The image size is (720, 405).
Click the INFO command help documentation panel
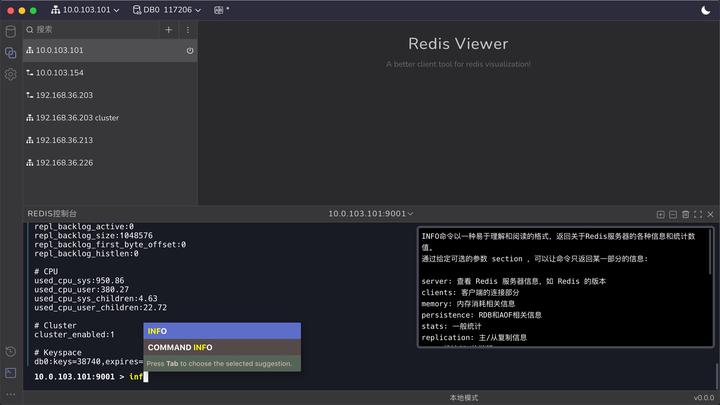pyautogui.click(x=565, y=287)
